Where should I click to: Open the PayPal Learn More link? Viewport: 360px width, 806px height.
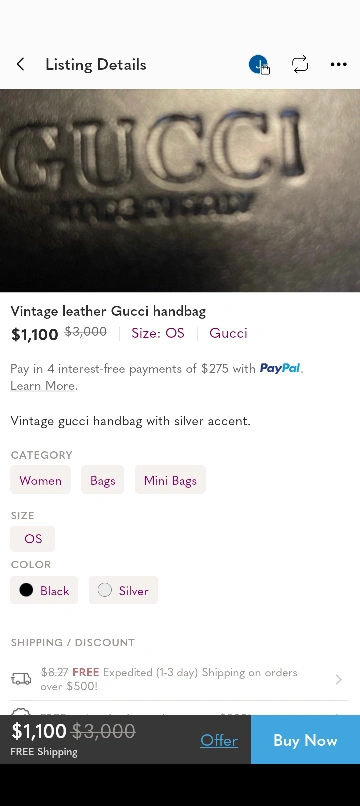(43, 386)
